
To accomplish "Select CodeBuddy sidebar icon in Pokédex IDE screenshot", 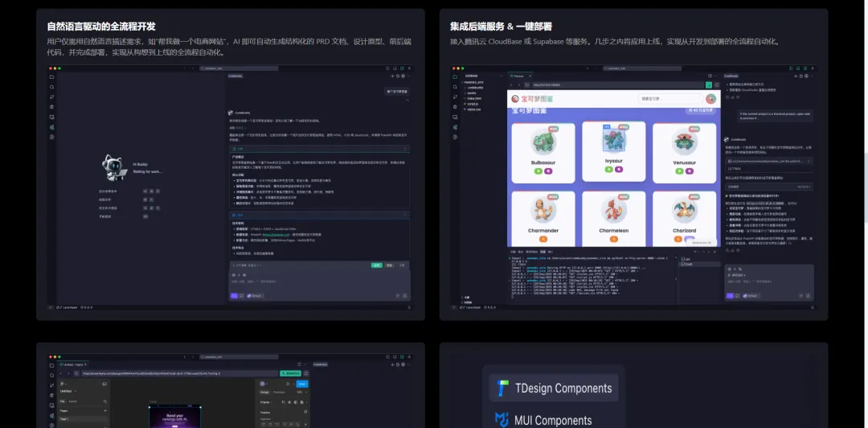I will coord(455,127).
